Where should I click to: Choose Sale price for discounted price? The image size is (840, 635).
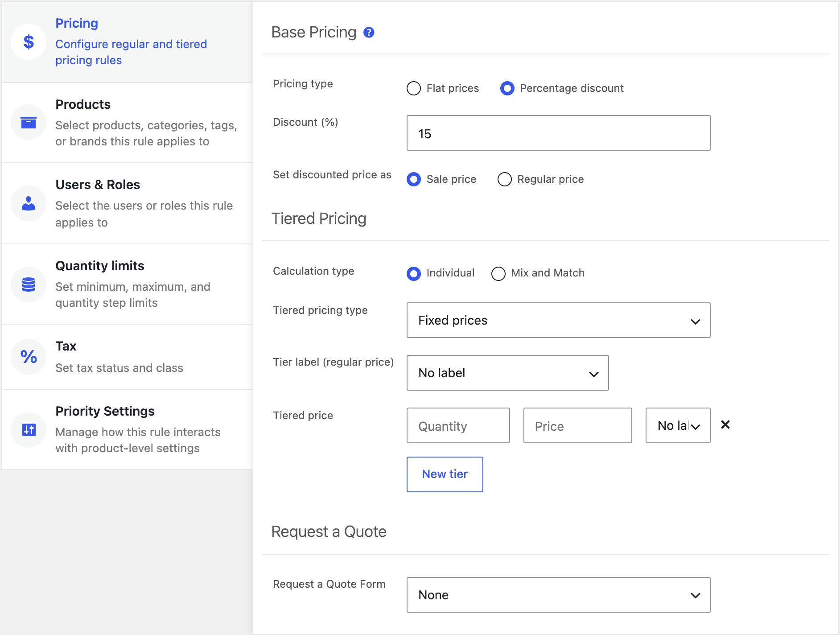pyautogui.click(x=414, y=179)
